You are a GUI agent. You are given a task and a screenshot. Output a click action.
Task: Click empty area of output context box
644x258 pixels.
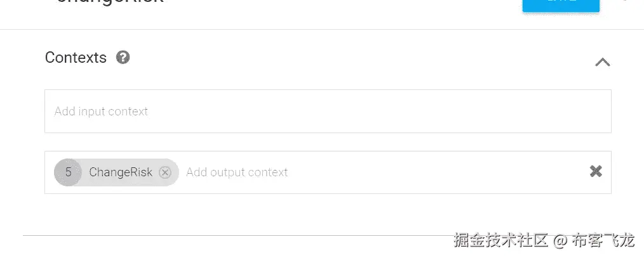pos(445,172)
